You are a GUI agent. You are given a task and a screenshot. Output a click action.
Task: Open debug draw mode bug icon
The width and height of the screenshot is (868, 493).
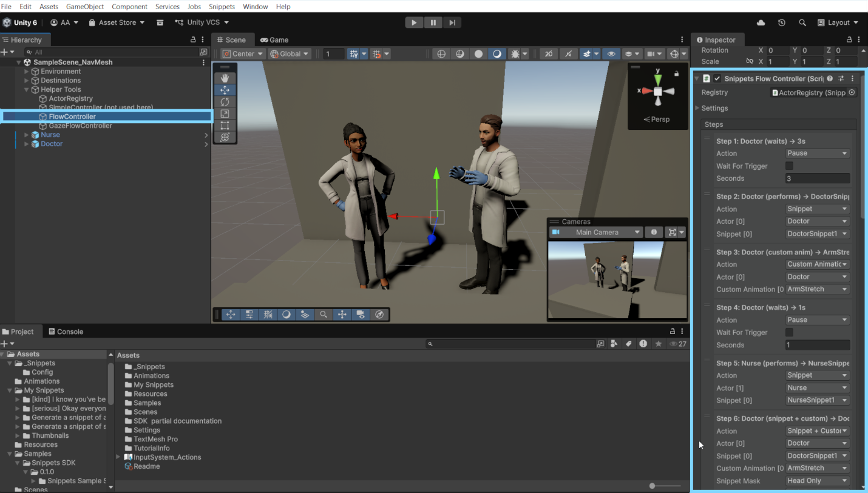(515, 54)
